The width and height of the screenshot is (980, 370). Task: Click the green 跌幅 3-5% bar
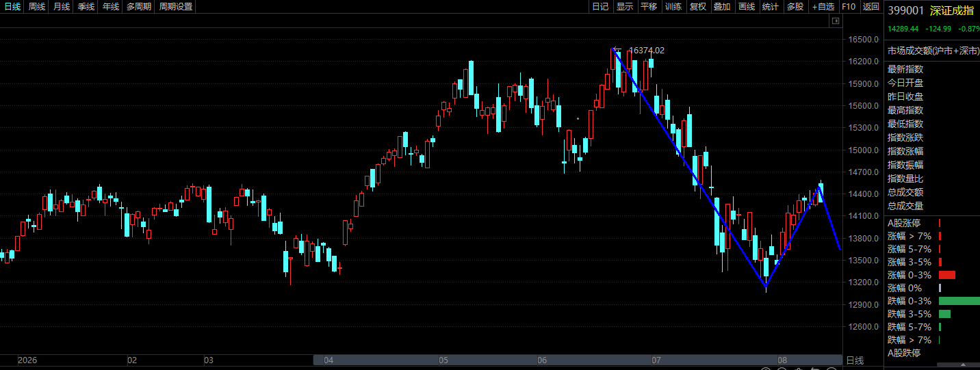pyautogui.click(x=944, y=314)
